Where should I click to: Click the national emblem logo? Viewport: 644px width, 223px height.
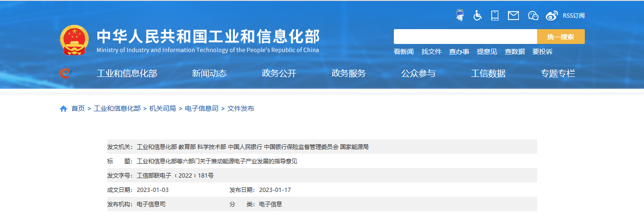(74, 40)
